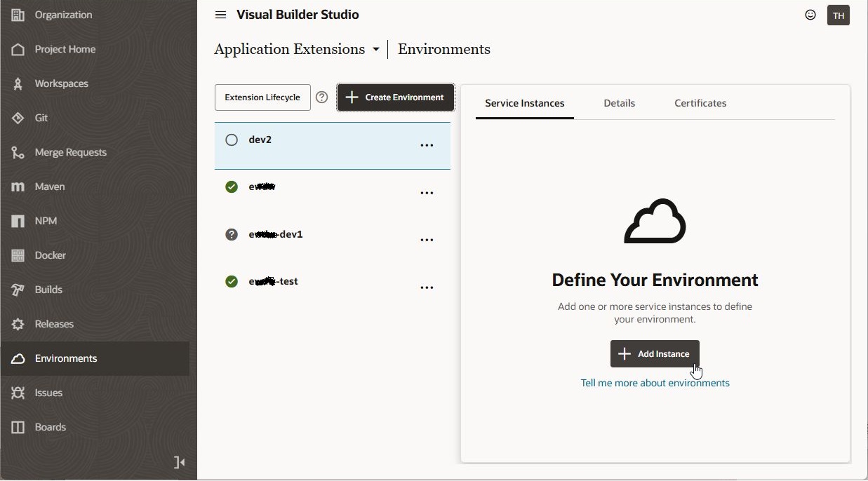868x481 pixels.
Task: Switch to the Details tab
Action: coord(619,103)
